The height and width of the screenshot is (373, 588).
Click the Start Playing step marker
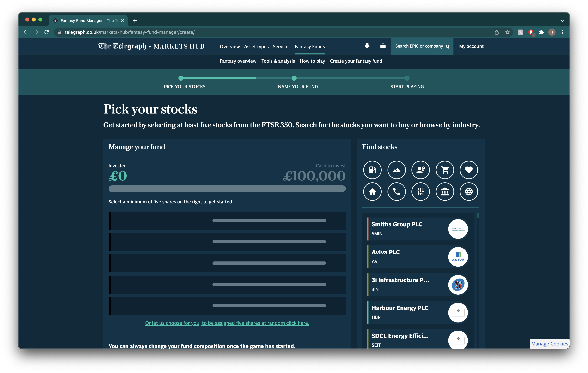pos(407,78)
